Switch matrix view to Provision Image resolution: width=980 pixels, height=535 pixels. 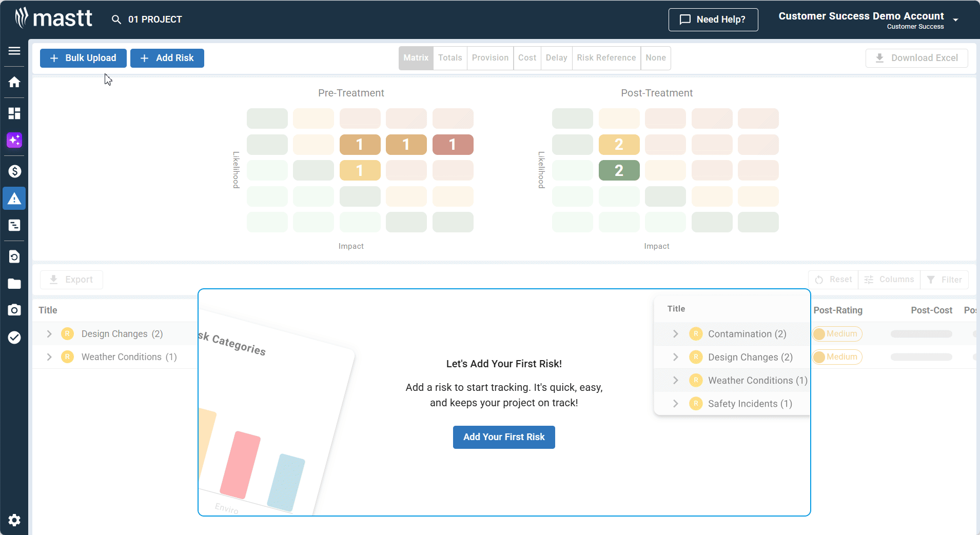click(x=490, y=58)
